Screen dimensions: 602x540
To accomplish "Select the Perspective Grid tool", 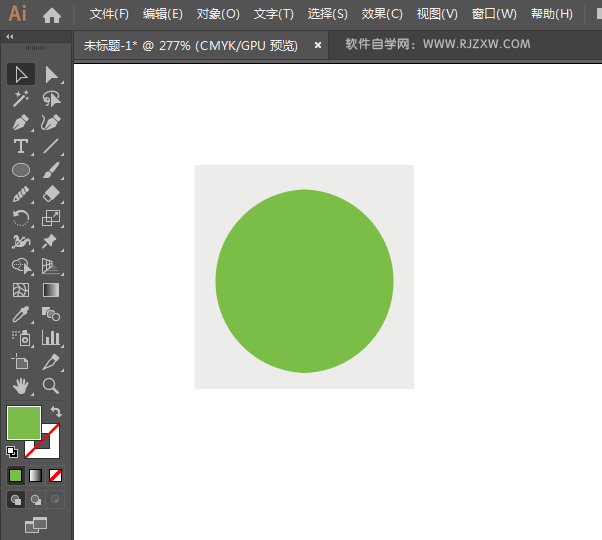I will (51, 266).
